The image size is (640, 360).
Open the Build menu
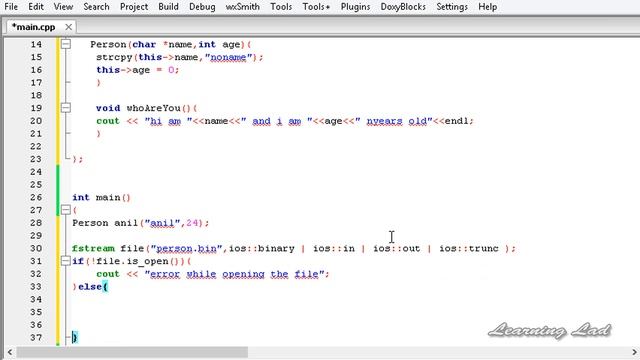[168, 7]
